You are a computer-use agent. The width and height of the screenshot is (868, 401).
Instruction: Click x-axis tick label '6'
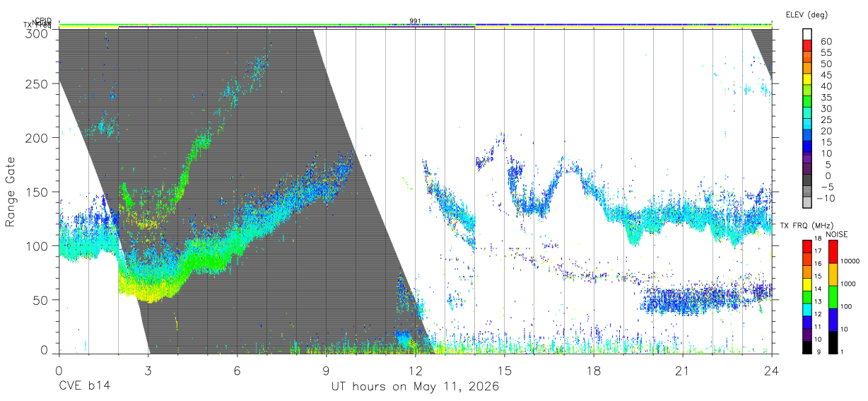(237, 371)
